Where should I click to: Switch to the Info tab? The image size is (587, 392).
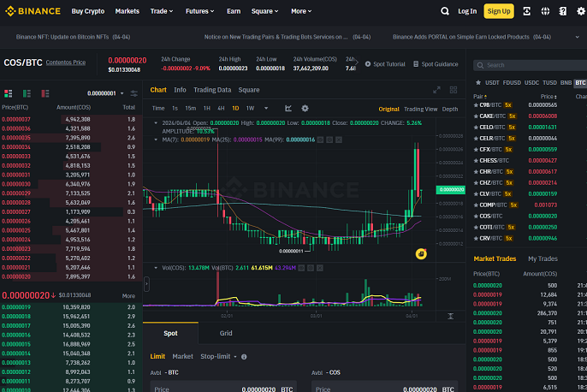click(x=180, y=90)
